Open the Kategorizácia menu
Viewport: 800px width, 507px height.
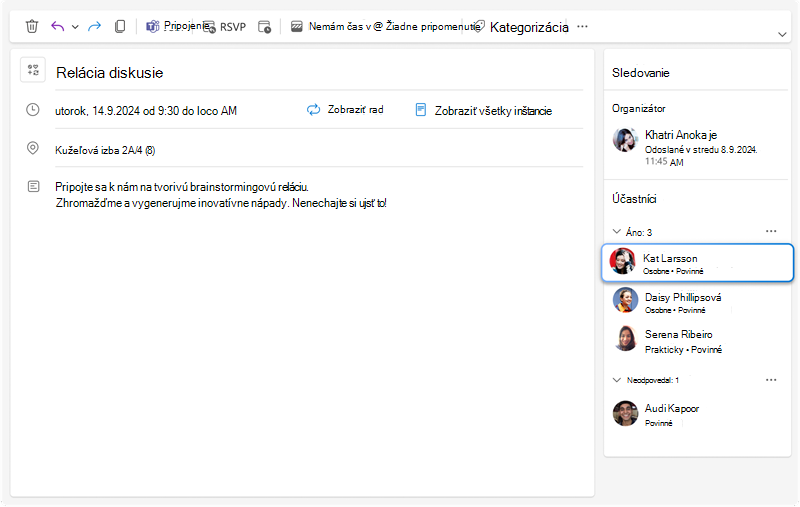click(522, 27)
